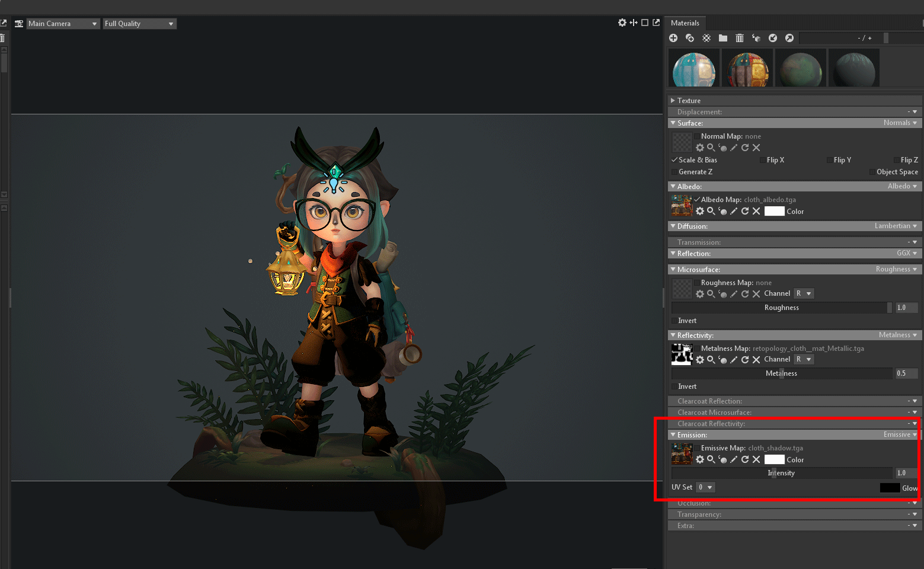Clear the Albedo Map with X icon

(x=756, y=212)
